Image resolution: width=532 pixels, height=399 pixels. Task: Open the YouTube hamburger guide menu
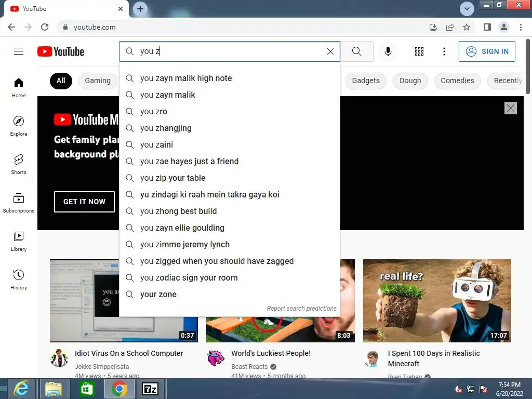(19, 51)
